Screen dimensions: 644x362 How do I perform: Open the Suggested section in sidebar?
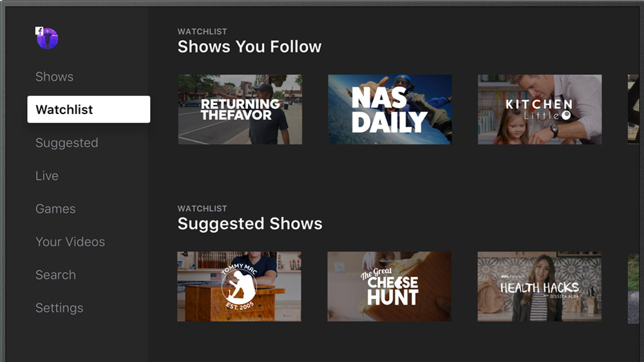(x=66, y=142)
